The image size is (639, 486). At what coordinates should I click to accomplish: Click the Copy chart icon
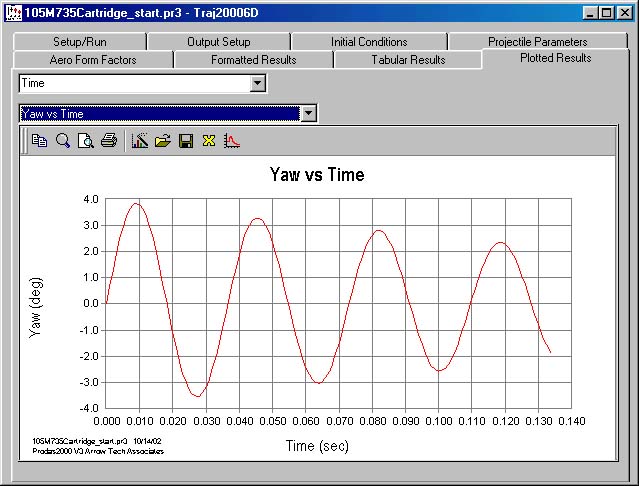point(39,141)
